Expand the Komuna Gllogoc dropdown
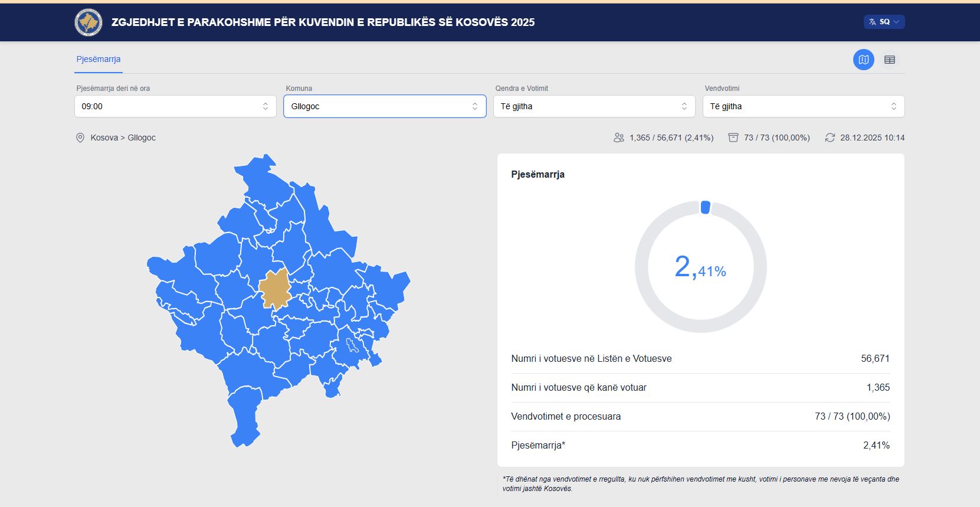The height and width of the screenshot is (507, 980). point(385,106)
